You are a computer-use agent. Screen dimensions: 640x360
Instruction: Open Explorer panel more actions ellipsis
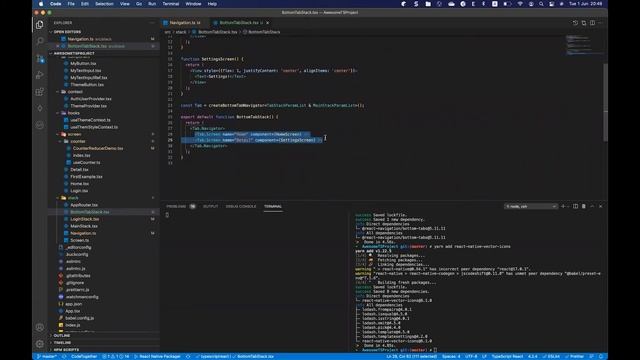[152, 23]
